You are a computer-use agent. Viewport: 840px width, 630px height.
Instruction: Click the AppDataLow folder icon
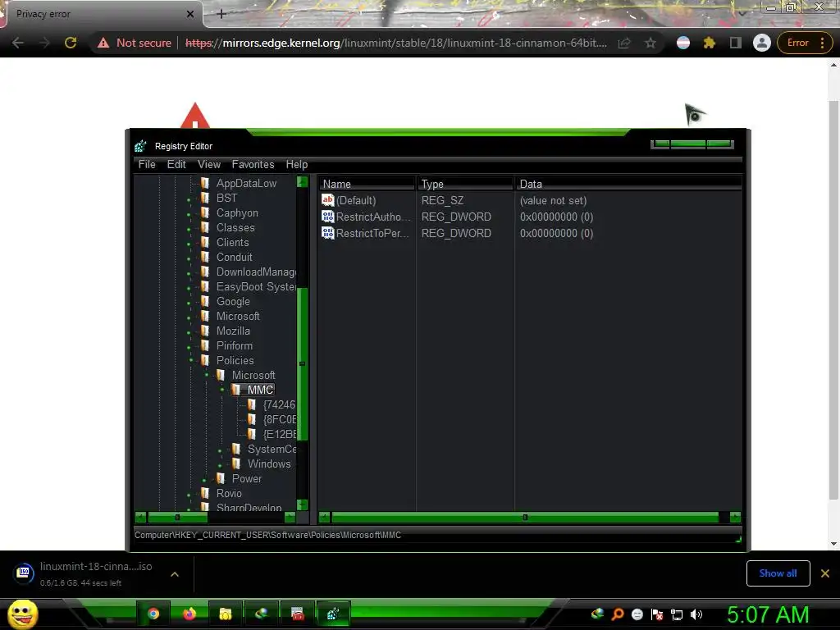pos(204,183)
